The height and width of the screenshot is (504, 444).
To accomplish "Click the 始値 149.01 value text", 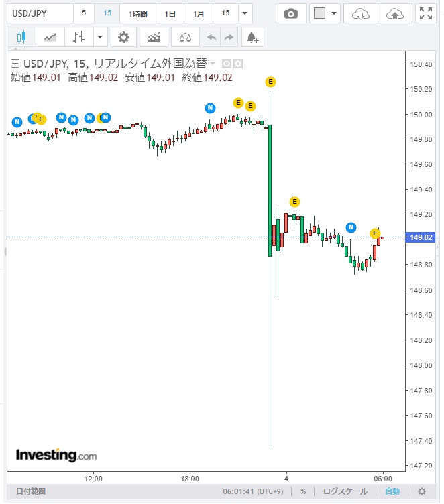I will point(36,78).
